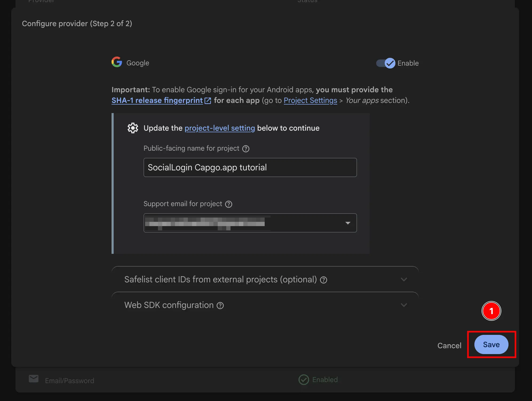Click help icon next to public-facing name
This screenshot has width=532, height=401.
[246, 149]
